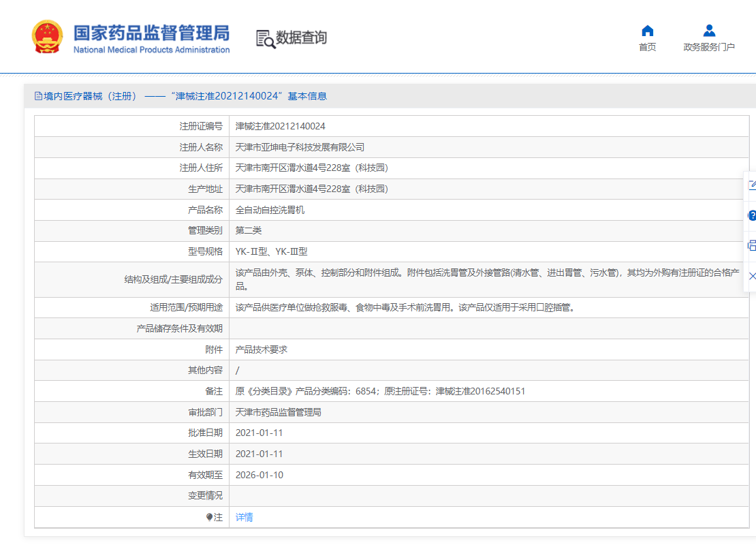756x545 pixels.
Task: Click the 境内医疗器械（注册）基本信息 heading
Action: click(185, 96)
